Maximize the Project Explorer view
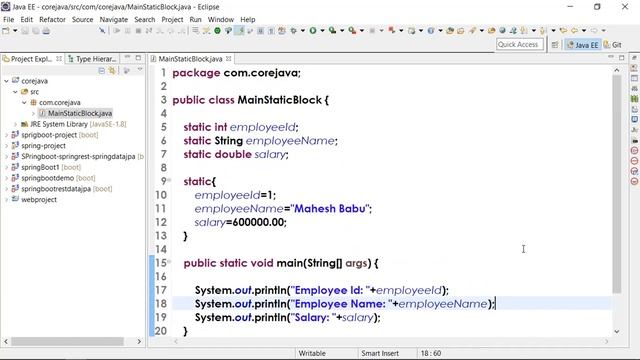 [138, 58]
